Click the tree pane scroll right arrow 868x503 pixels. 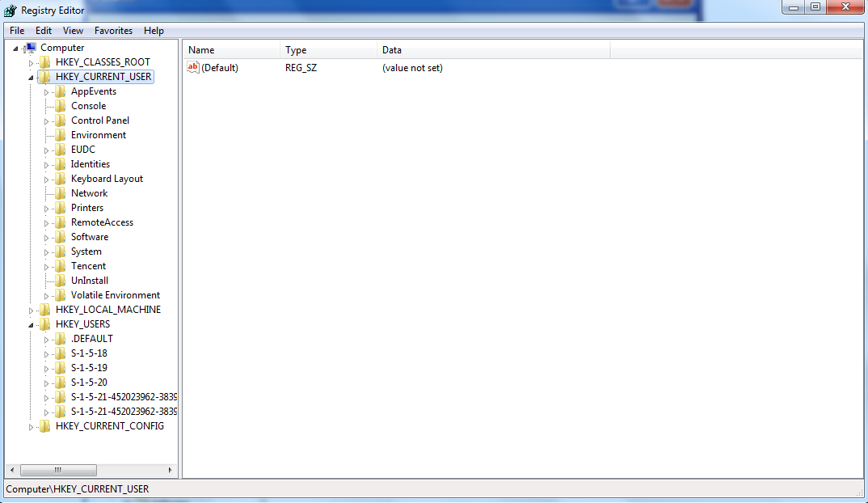point(170,471)
